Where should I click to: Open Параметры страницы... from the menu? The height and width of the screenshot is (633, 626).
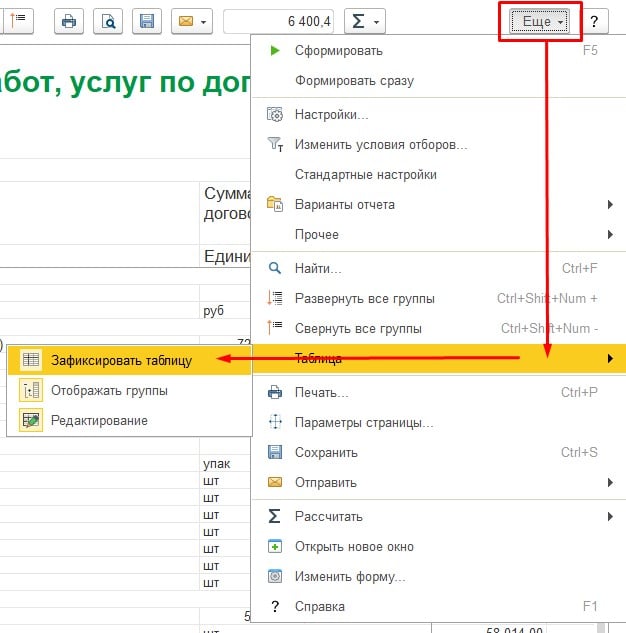pos(364,422)
